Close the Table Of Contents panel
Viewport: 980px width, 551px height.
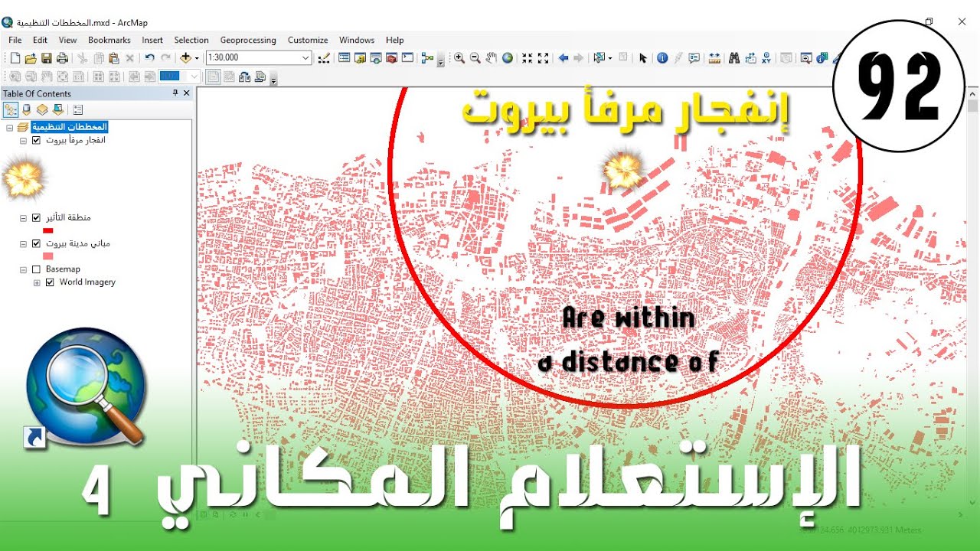(186, 93)
